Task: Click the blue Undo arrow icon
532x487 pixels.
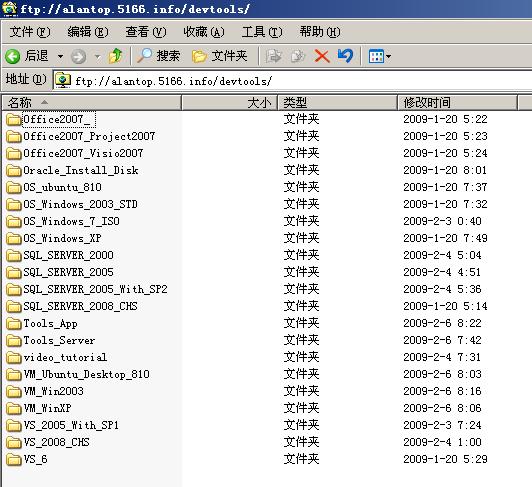Action: pyautogui.click(x=345, y=56)
